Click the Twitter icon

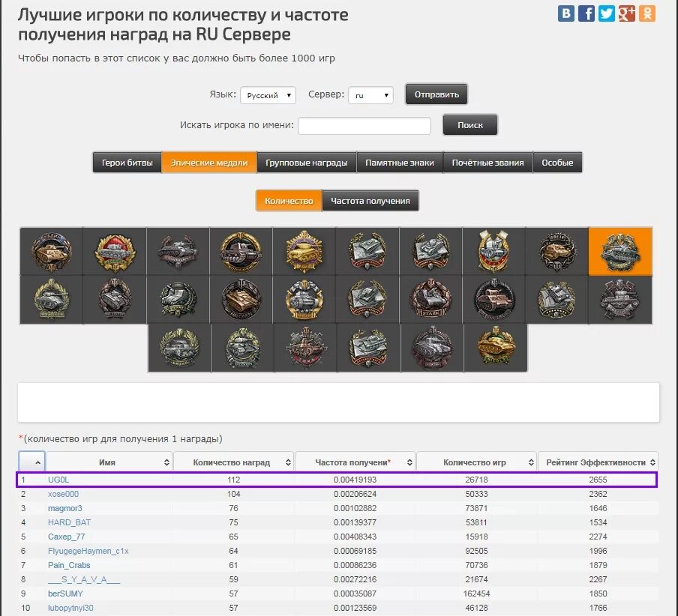tap(606, 13)
